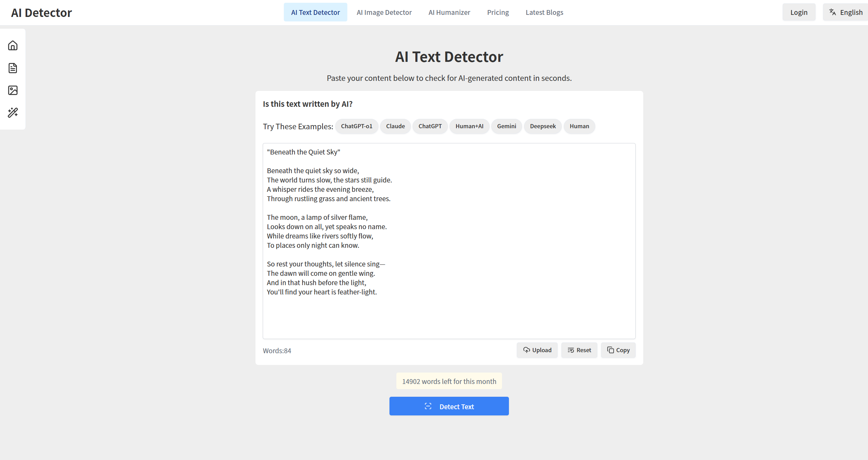Copy the text with Copy button
This screenshot has width=868, height=460.
[618, 350]
